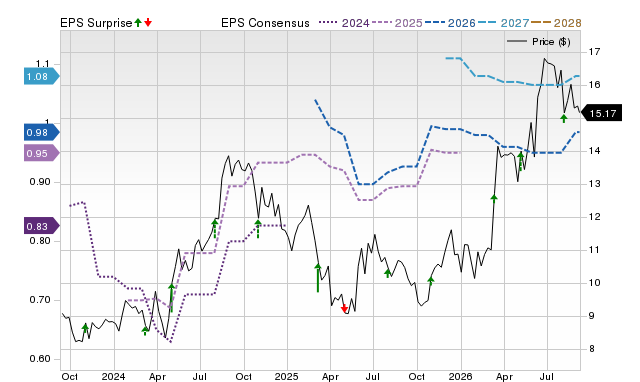Click the 0.83 purple value tag
640x382 pixels.
click(41, 226)
